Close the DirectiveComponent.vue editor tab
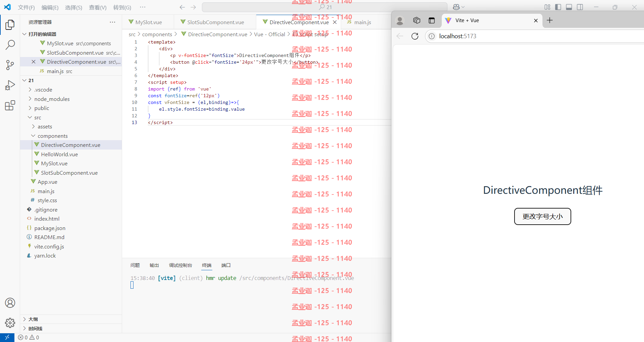The height and width of the screenshot is (342, 644). click(335, 22)
